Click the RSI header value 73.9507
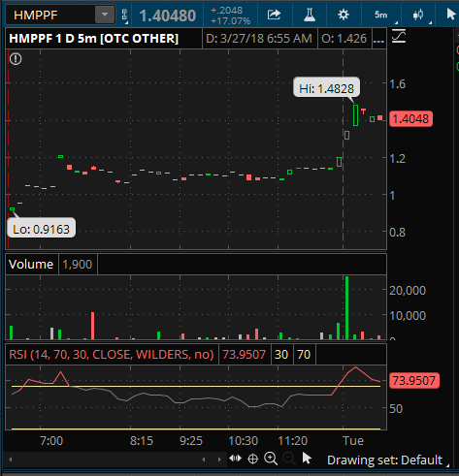The image size is (459, 476). (x=245, y=355)
